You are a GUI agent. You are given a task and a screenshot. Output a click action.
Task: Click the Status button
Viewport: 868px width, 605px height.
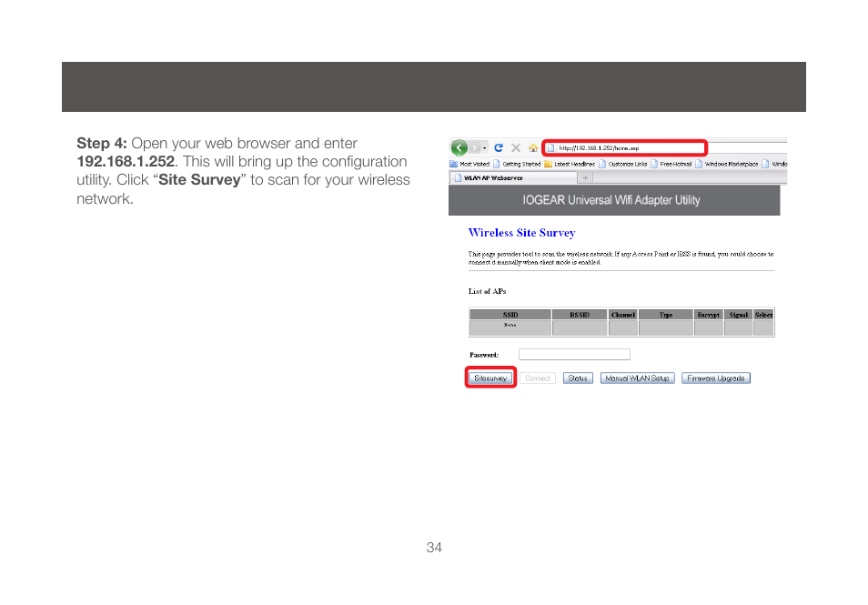578,378
